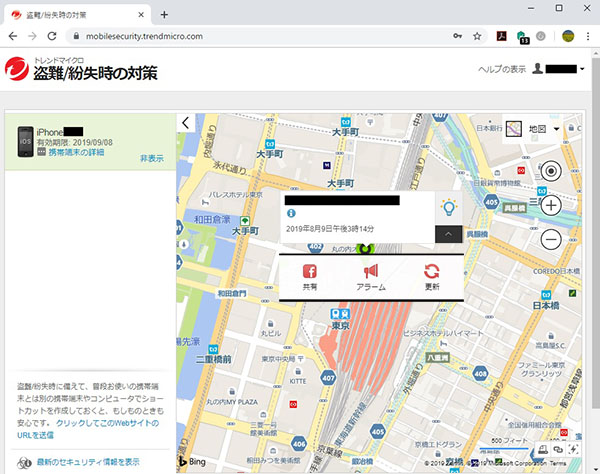This screenshot has width=600, height=474.
Task: Open 最新のセキュリティ情報を表示 link
Action: tap(88, 462)
